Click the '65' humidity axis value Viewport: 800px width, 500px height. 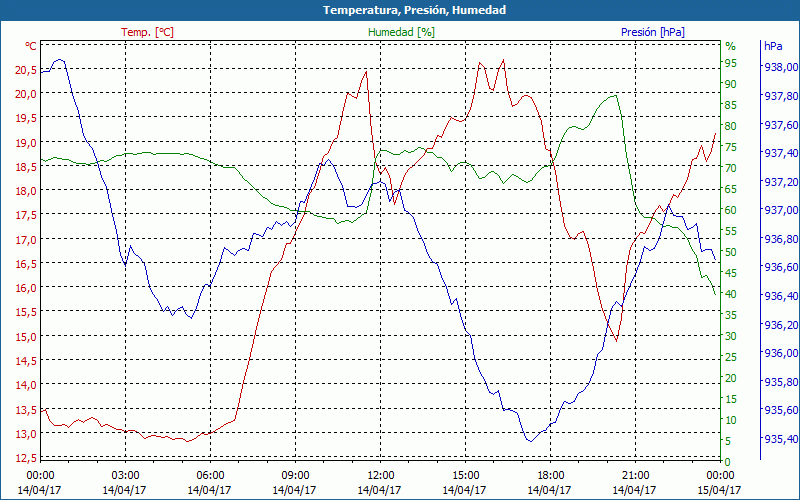(731, 189)
